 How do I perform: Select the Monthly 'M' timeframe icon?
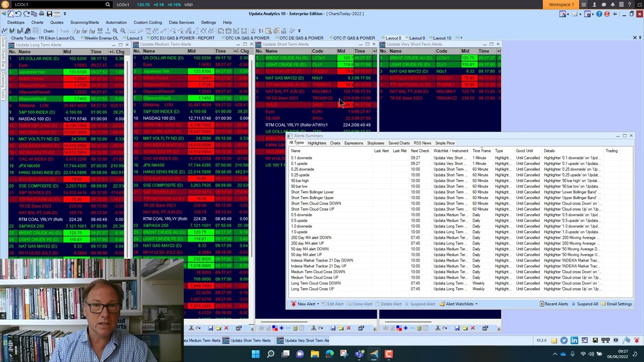coord(92,31)
